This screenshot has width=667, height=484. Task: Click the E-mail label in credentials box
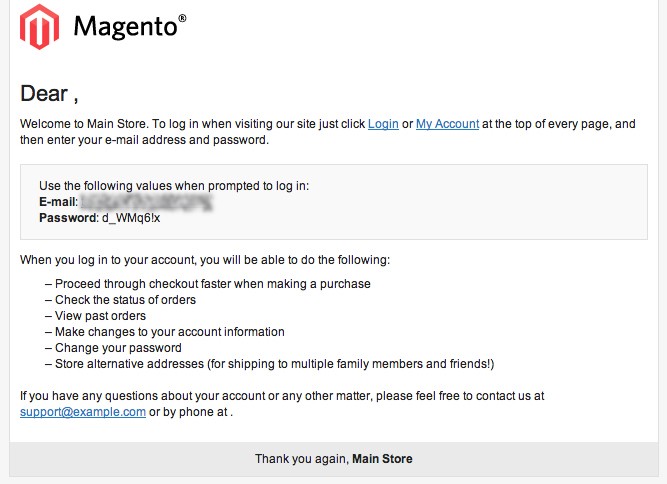[58, 202]
